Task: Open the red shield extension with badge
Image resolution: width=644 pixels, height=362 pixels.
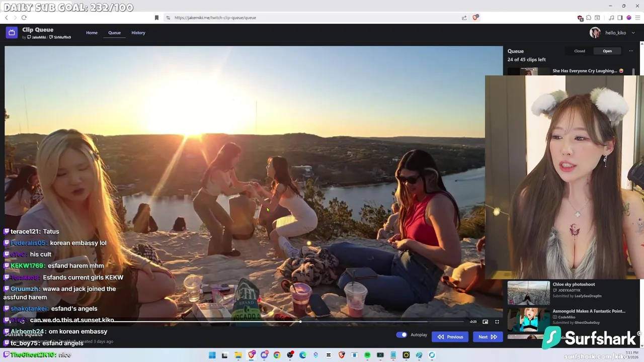Action: click(x=580, y=18)
